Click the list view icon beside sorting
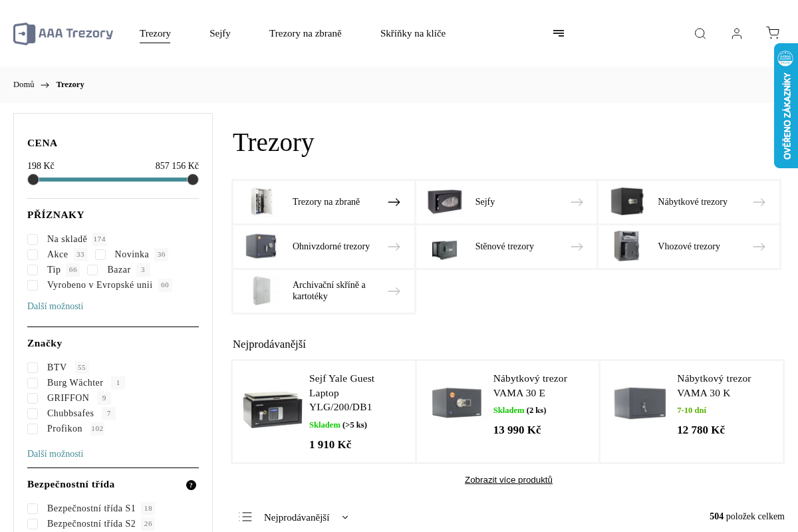Screen dimensions: 798x532 [245, 517]
